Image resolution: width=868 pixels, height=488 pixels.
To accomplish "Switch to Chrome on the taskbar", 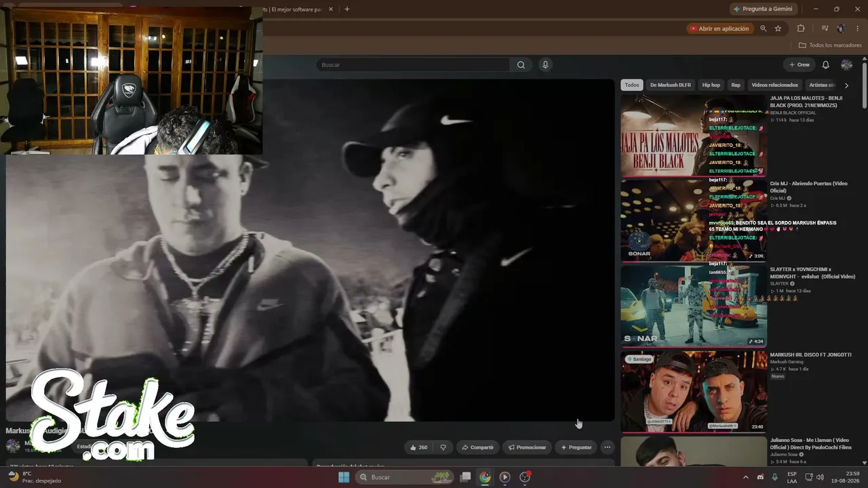I will pyautogui.click(x=485, y=477).
